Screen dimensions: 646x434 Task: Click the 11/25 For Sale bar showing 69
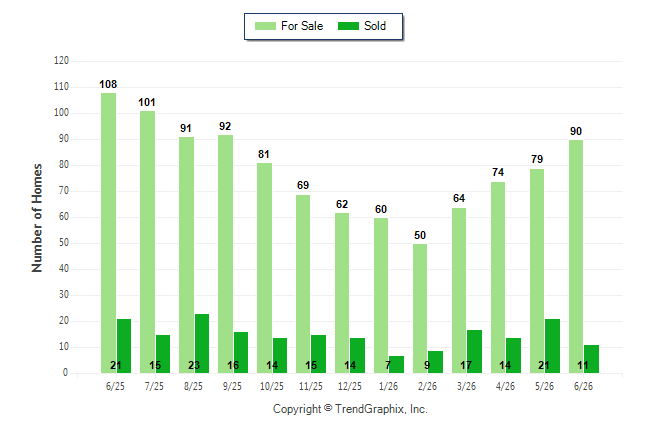[303, 284]
